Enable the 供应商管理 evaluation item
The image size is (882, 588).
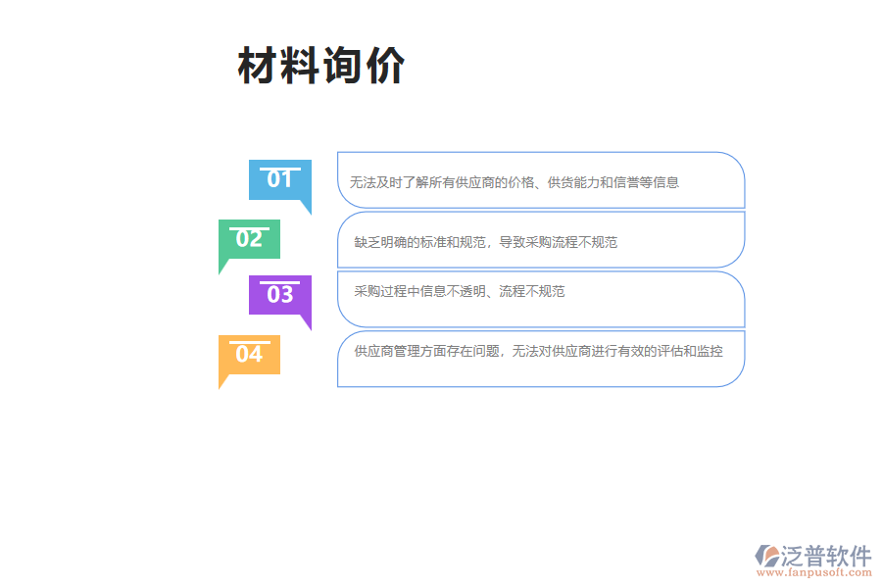[x=542, y=359]
